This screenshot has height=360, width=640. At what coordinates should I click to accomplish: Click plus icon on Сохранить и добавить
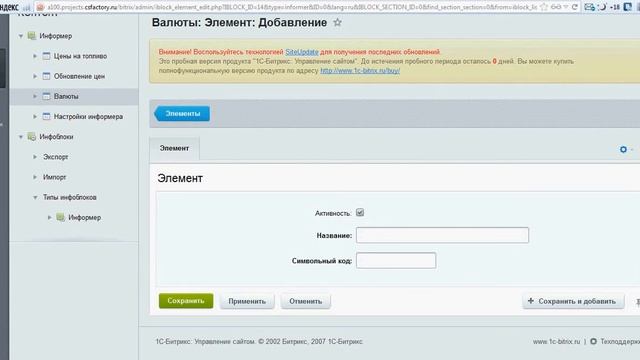[531, 301]
